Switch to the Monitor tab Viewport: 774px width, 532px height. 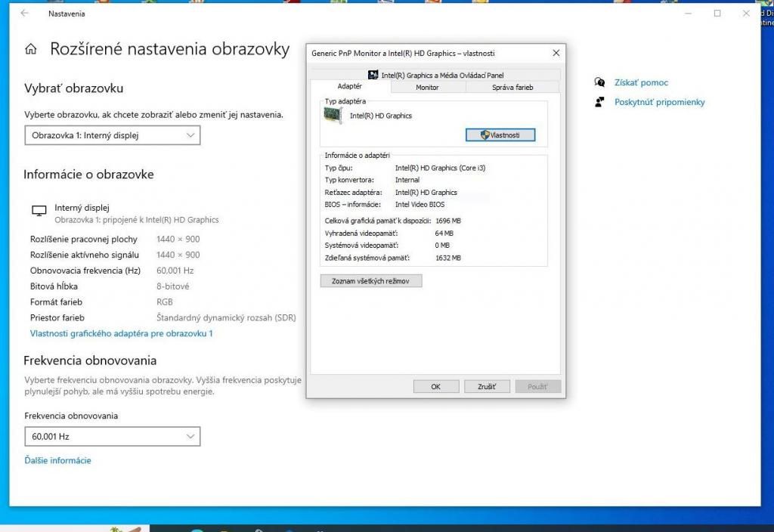tap(427, 88)
